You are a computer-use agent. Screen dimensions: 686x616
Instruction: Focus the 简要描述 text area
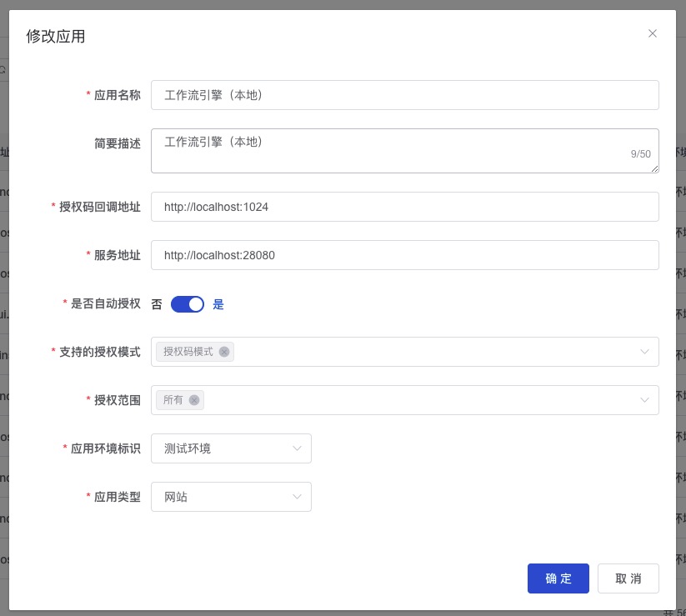click(x=392, y=150)
